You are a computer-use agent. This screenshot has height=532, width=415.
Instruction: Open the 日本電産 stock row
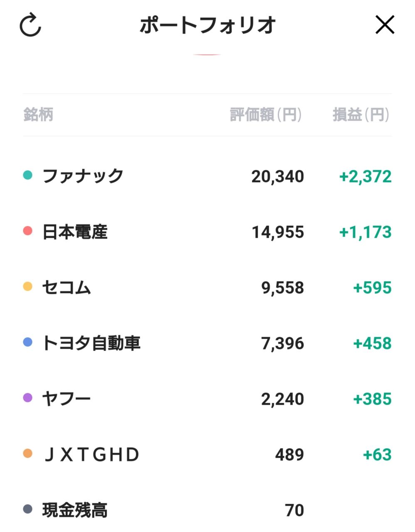point(207,232)
